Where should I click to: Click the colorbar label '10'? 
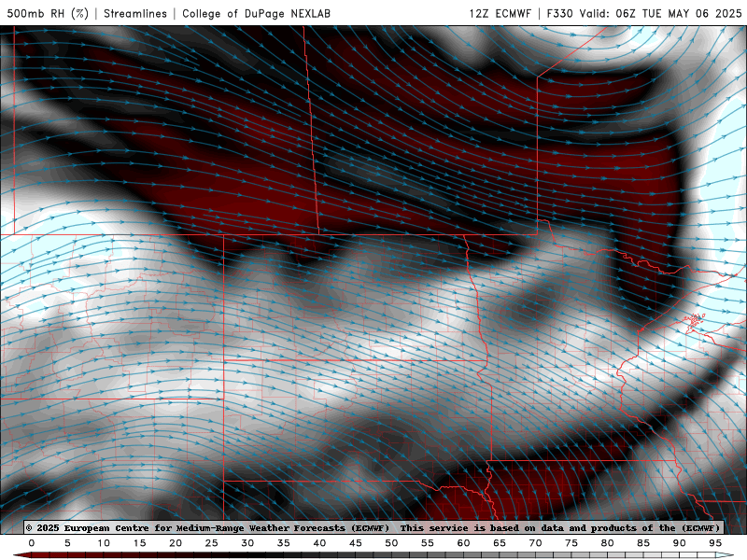coord(104,543)
